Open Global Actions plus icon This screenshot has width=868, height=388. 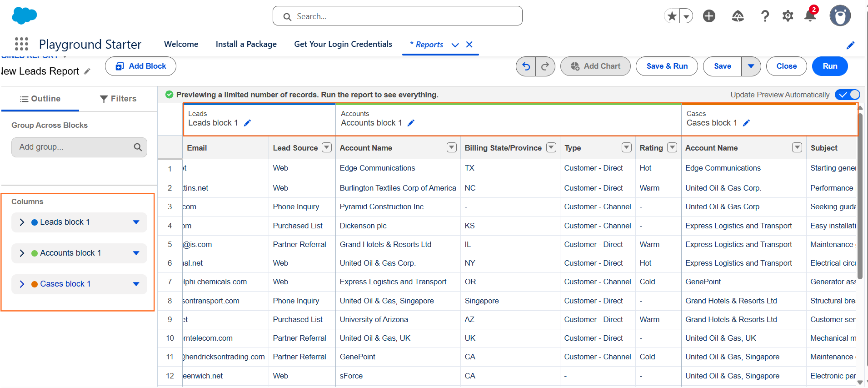pyautogui.click(x=709, y=16)
